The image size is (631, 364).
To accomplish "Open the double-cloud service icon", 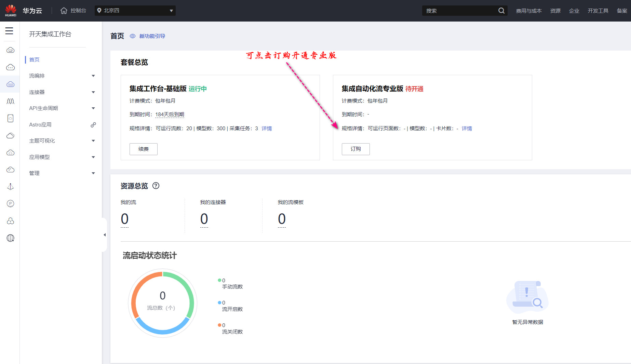I will click(11, 136).
